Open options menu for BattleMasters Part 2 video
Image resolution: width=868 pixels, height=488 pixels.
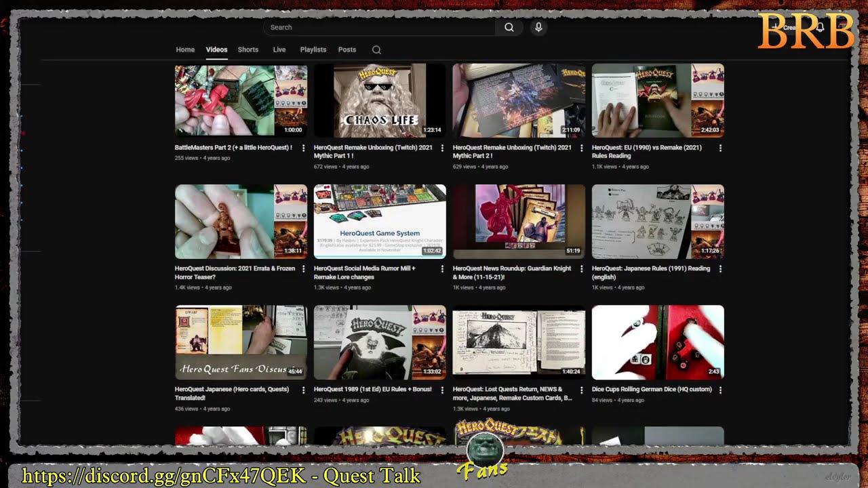[x=303, y=148]
